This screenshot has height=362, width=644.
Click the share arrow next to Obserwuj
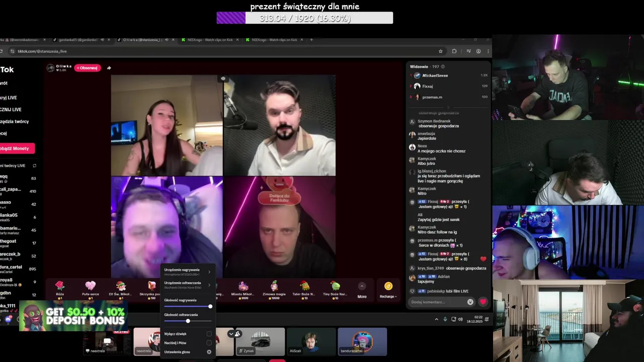click(x=109, y=68)
